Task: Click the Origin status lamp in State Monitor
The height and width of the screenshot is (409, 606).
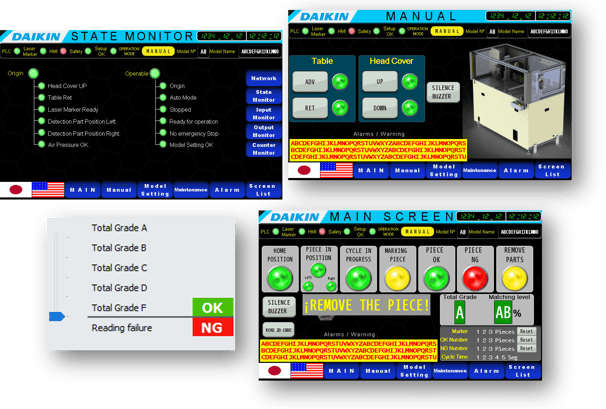Action: [x=34, y=73]
